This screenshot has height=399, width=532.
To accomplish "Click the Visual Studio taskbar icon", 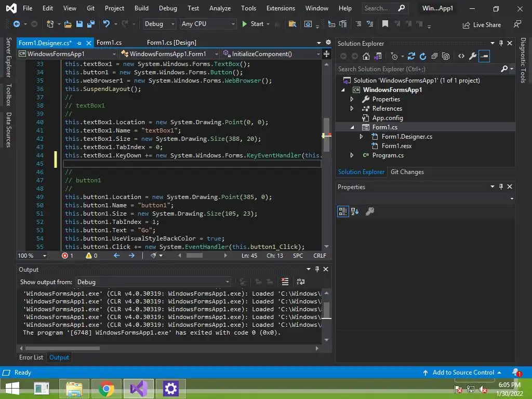I will 139,388.
